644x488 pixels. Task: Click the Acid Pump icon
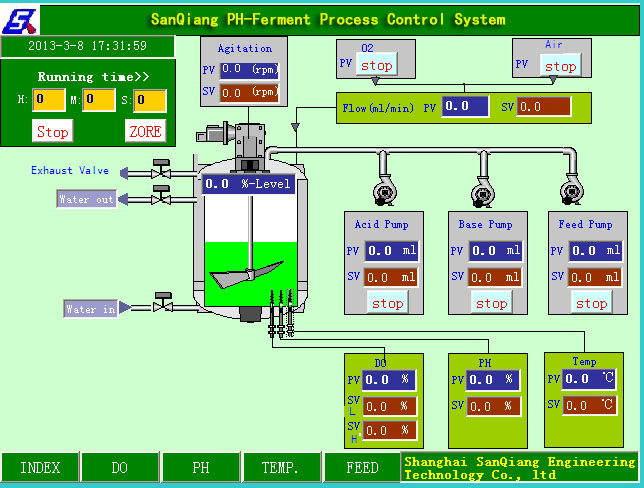[x=381, y=190]
